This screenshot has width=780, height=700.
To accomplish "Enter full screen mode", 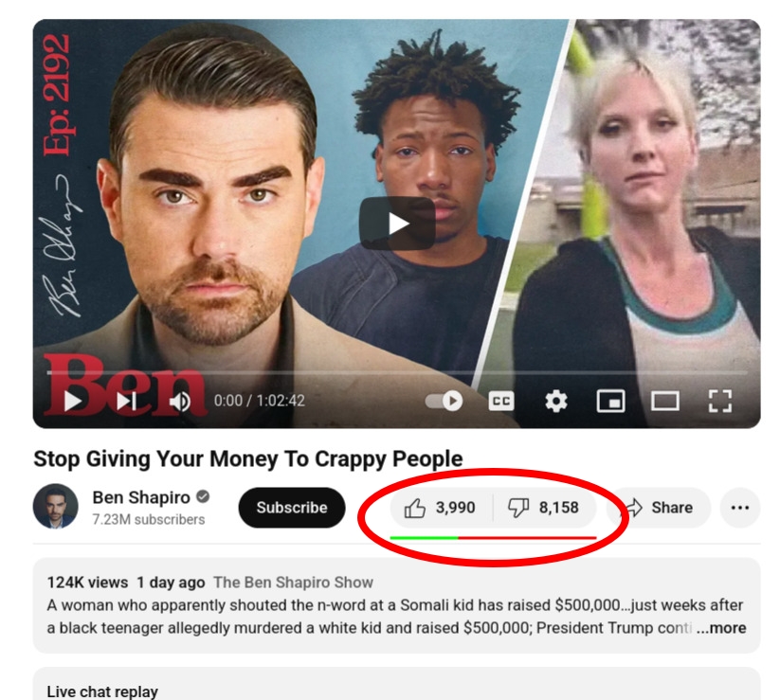I will coord(719,401).
